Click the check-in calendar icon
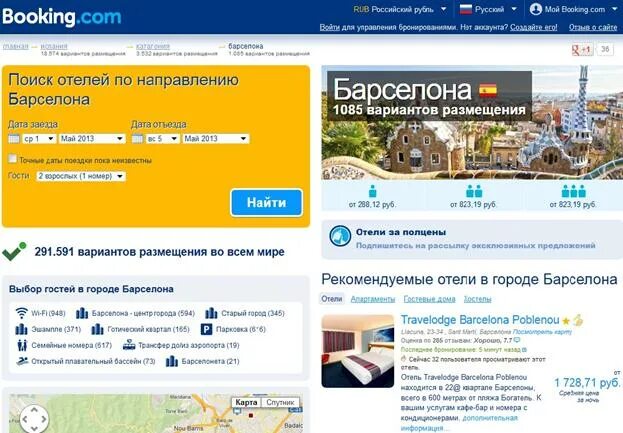Viewport: 623px width, 433px height. click(14, 139)
